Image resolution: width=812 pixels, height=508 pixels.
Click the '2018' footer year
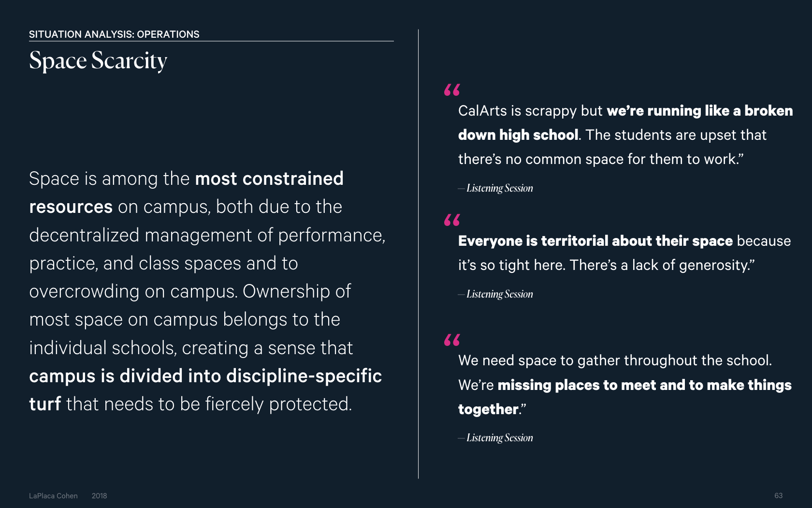99,496
